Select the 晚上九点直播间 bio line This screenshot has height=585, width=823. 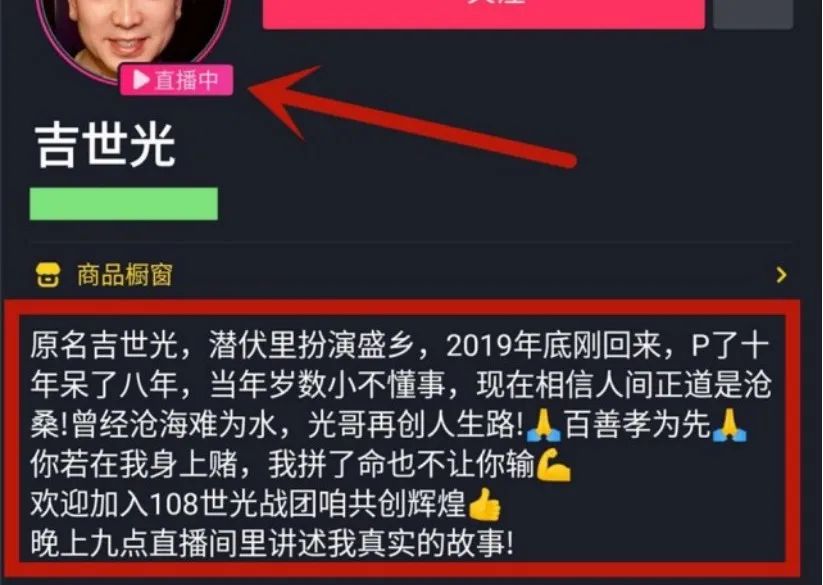[x=272, y=544]
